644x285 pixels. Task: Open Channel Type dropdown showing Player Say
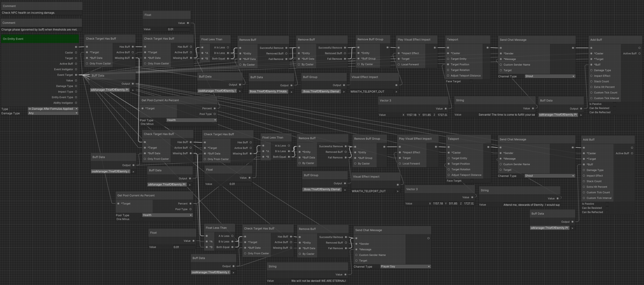point(405,267)
